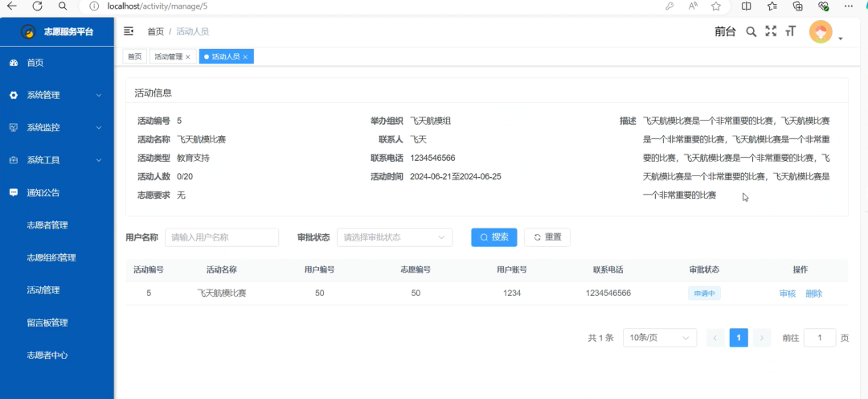868x399 pixels.
Task: Open 通知公告 in sidebar
Action: 43,193
